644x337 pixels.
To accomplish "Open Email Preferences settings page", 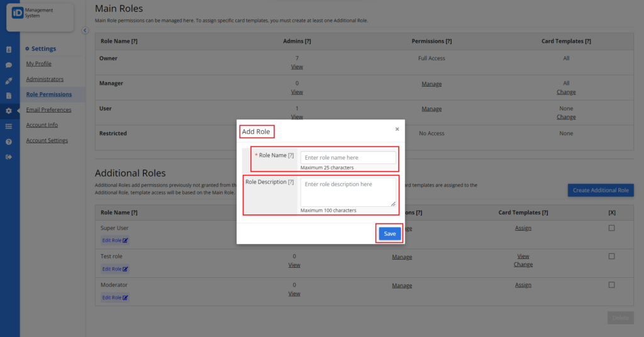I will [48, 109].
